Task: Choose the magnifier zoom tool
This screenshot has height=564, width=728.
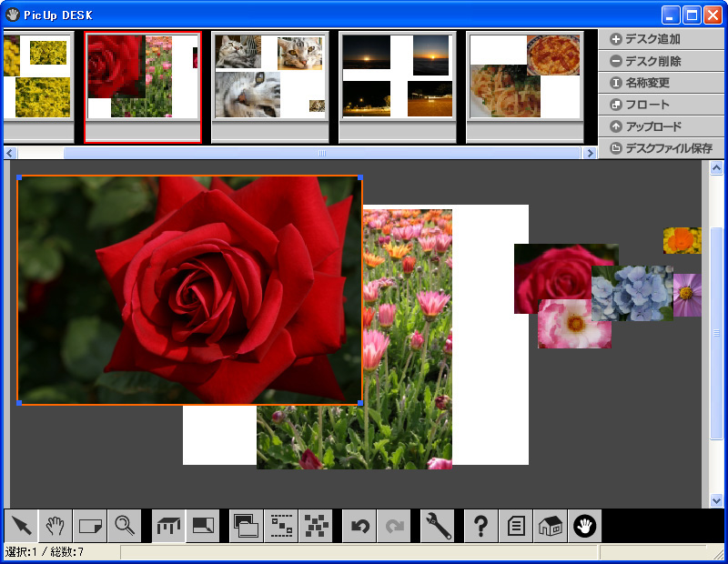Action: coord(125,526)
